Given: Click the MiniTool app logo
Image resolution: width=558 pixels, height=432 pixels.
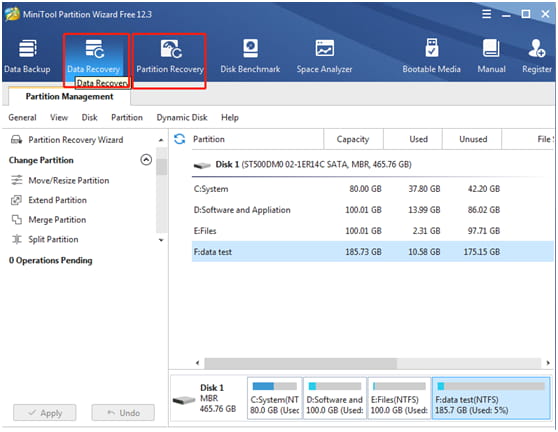Looking at the screenshot, I should 12,14.
